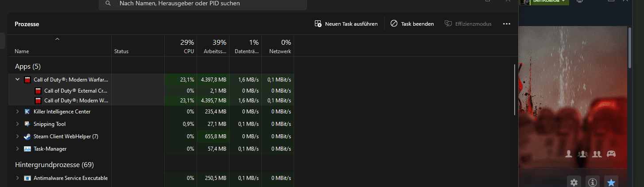The width and height of the screenshot is (644, 187).
Task: Sort processes by Datenträger column
Action: [245, 46]
